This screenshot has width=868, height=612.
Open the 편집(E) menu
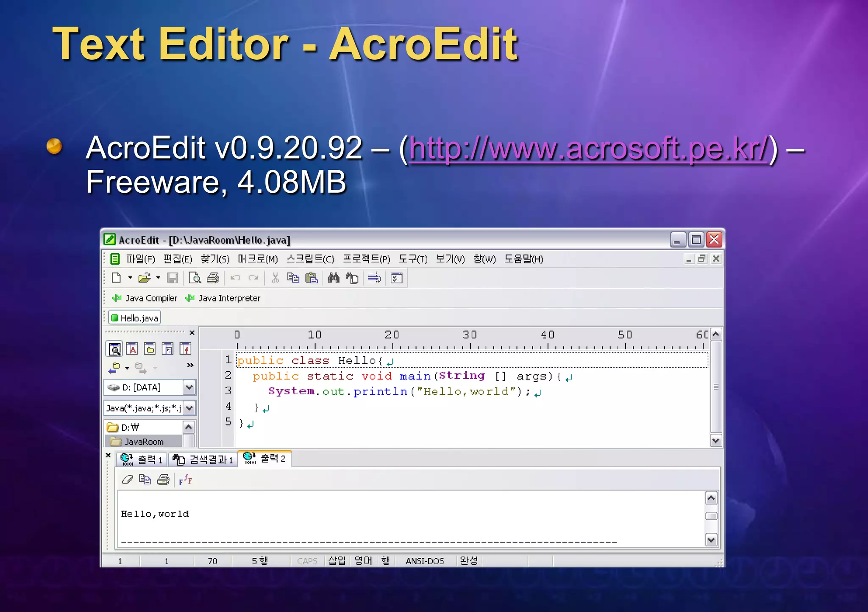178,259
